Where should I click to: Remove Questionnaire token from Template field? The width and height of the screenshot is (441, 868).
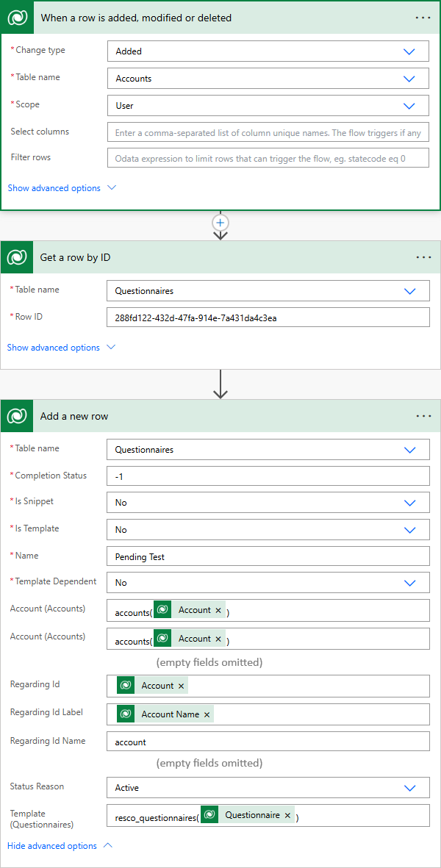tap(287, 815)
